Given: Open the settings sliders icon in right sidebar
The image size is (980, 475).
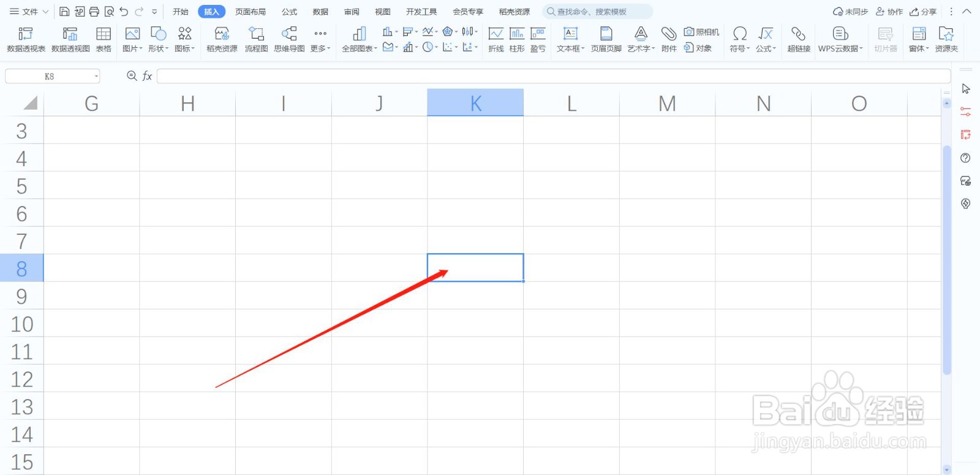Looking at the screenshot, I should coord(966,112).
